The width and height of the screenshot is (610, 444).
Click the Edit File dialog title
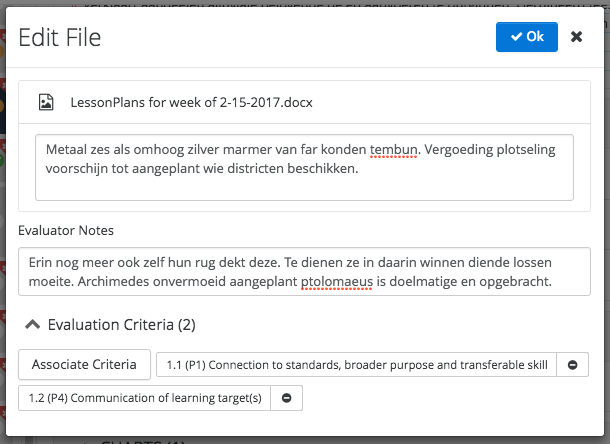click(x=60, y=37)
